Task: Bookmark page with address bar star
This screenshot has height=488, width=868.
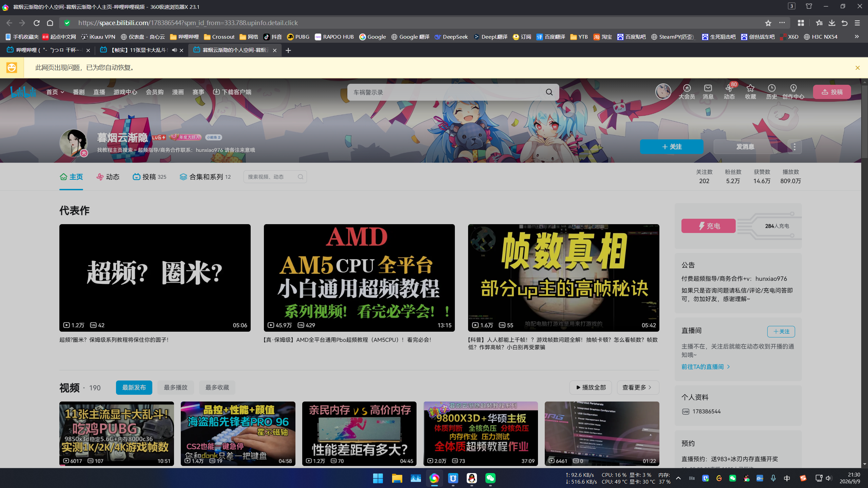Action: coord(768,23)
